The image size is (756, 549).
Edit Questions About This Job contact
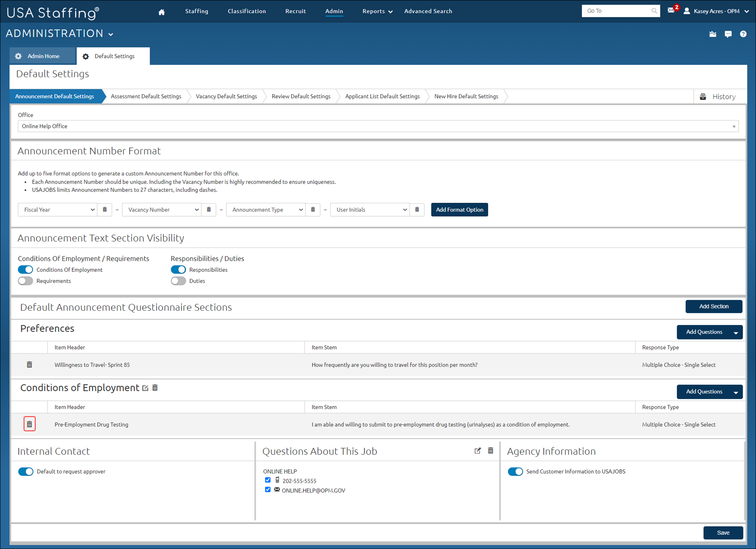(x=478, y=451)
